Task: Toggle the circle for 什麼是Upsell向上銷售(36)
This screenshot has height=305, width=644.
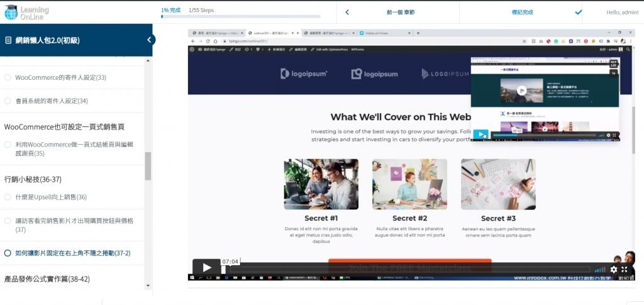Action: (x=8, y=197)
